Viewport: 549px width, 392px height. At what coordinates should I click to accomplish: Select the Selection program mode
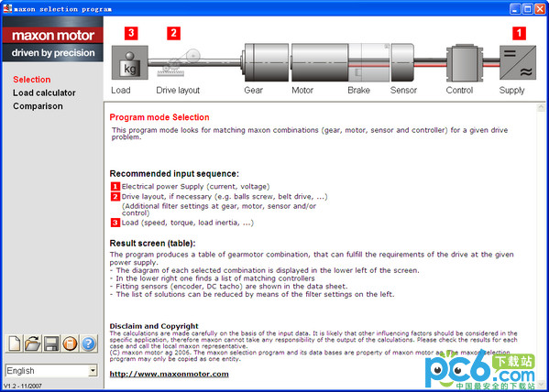coord(32,80)
